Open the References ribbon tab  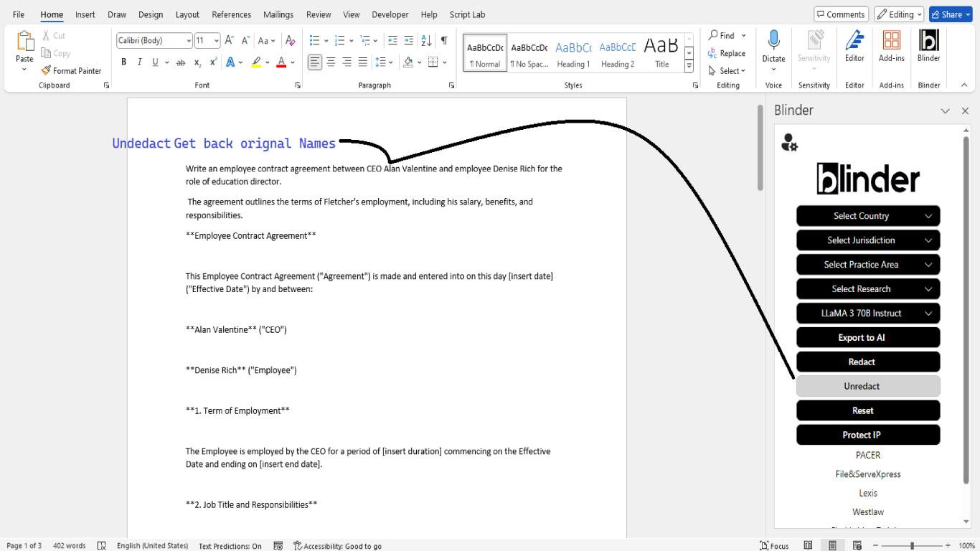(x=231, y=14)
